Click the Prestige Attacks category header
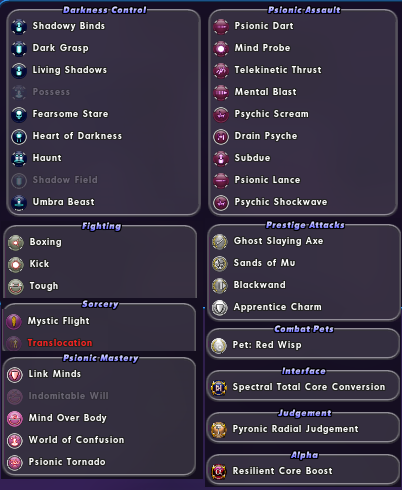Image resolution: width=402 pixels, height=490 pixels. 305,225
